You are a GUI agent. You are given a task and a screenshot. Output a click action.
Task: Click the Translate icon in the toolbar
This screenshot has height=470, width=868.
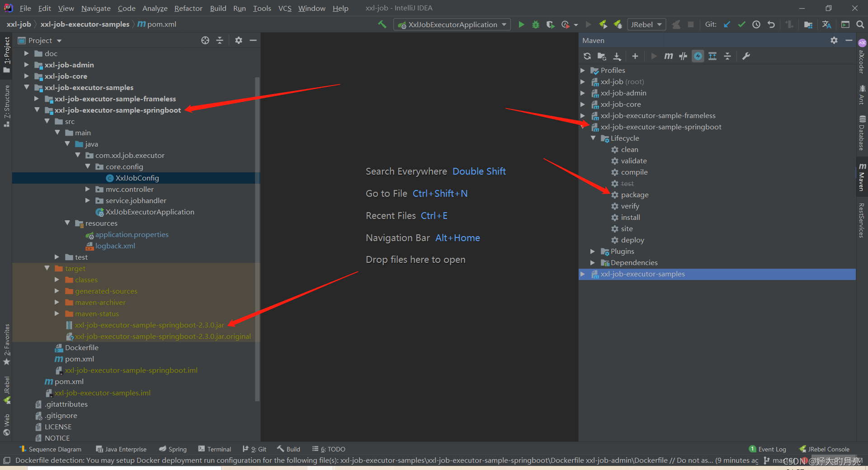827,24
